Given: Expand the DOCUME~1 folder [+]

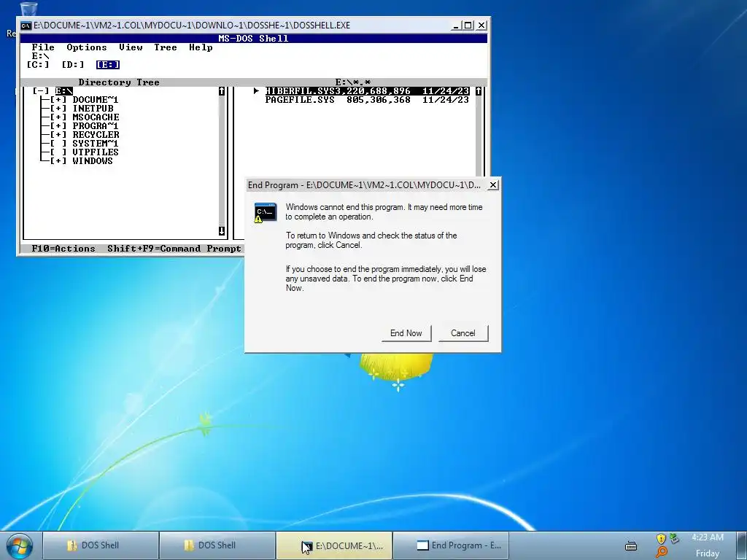Looking at the screenshot, I should point(58,99).
